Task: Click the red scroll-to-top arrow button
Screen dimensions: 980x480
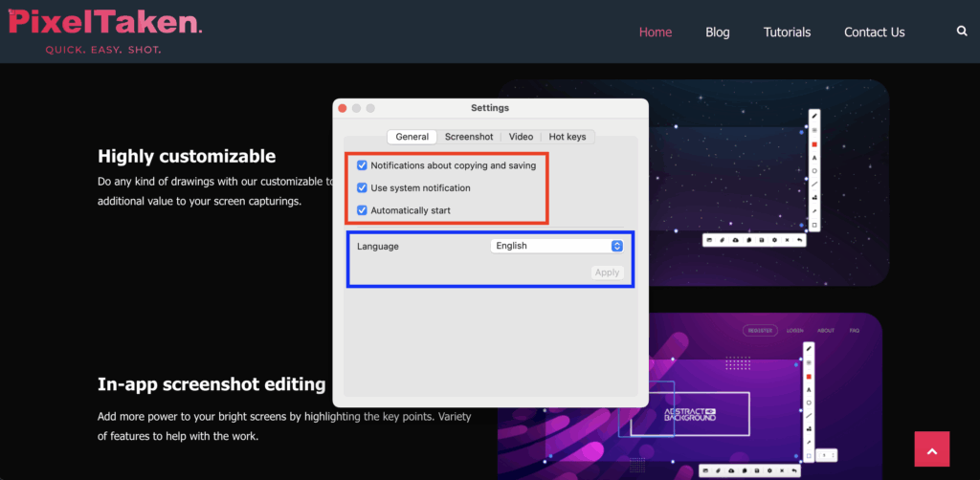Action: (x=930, y=449)
